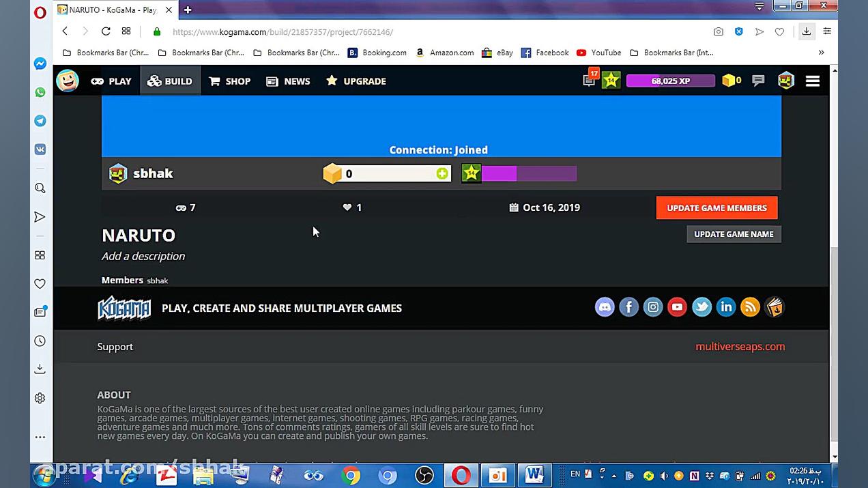Click UPDATE GAME MEMBERS button
The image size is (868, 488).
(x=717, y=208)
